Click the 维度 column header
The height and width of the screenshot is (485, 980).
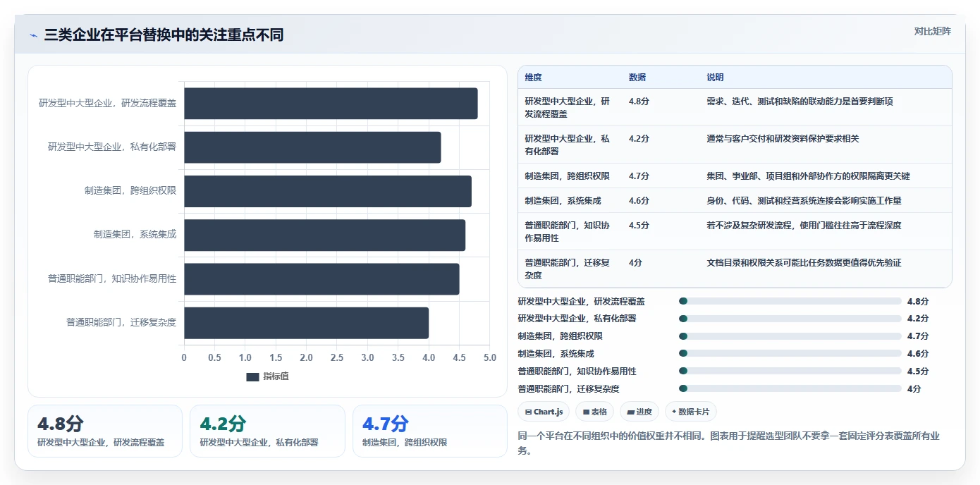point(534,78)
